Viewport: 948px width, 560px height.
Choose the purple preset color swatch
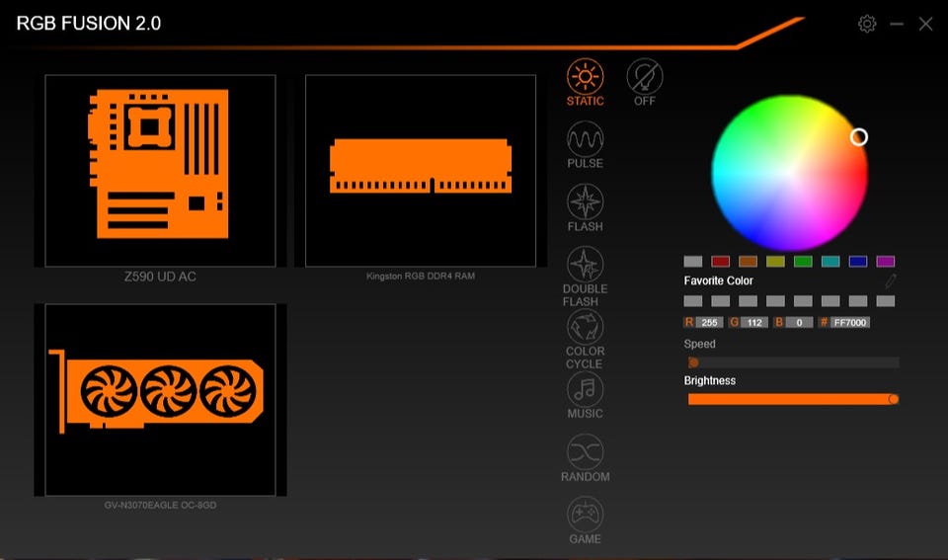click(x=886, y=262)
